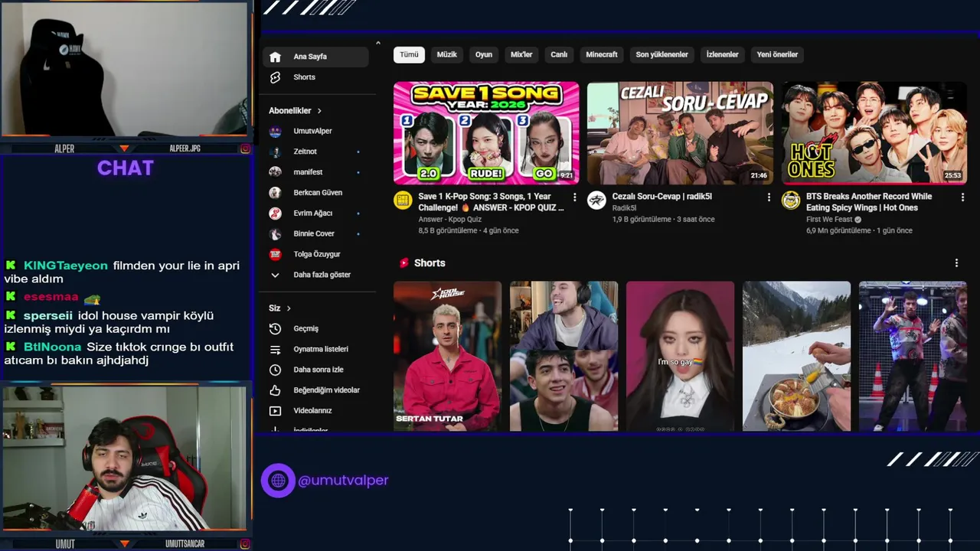Click the Zeitnot channel avatar

[276, 152]
